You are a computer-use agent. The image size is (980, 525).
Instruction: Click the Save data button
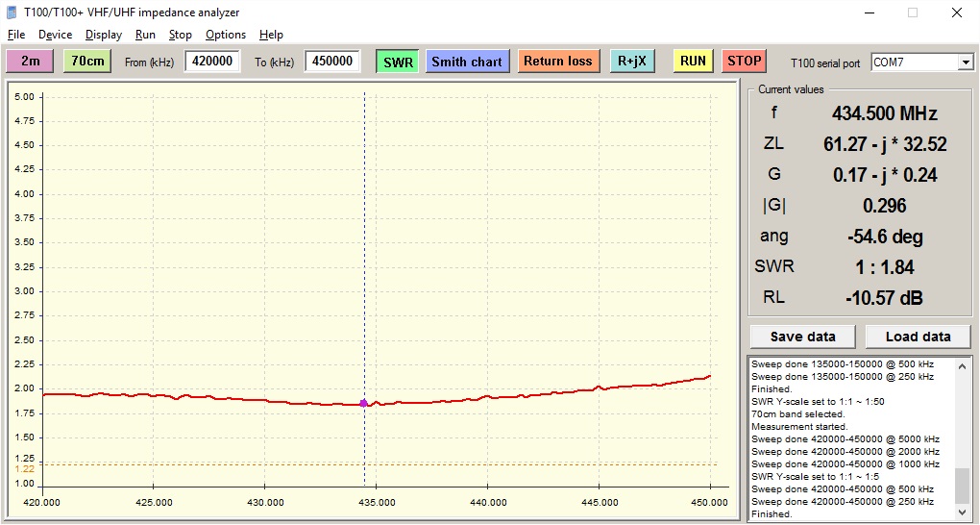click(x=802, y=337)
